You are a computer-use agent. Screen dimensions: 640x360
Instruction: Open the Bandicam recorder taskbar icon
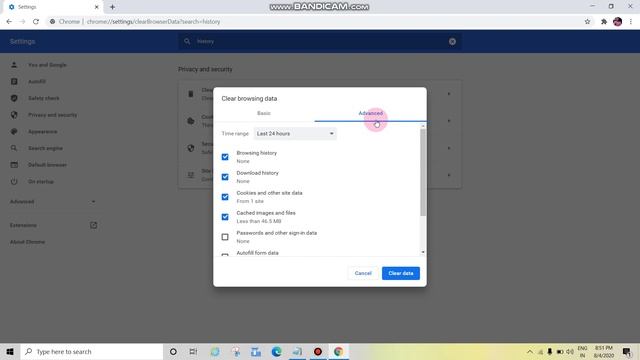(318, 351)
